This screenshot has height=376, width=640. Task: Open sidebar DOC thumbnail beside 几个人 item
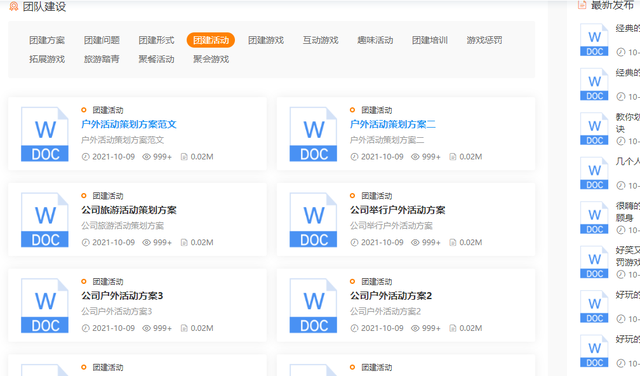(594, 173)
